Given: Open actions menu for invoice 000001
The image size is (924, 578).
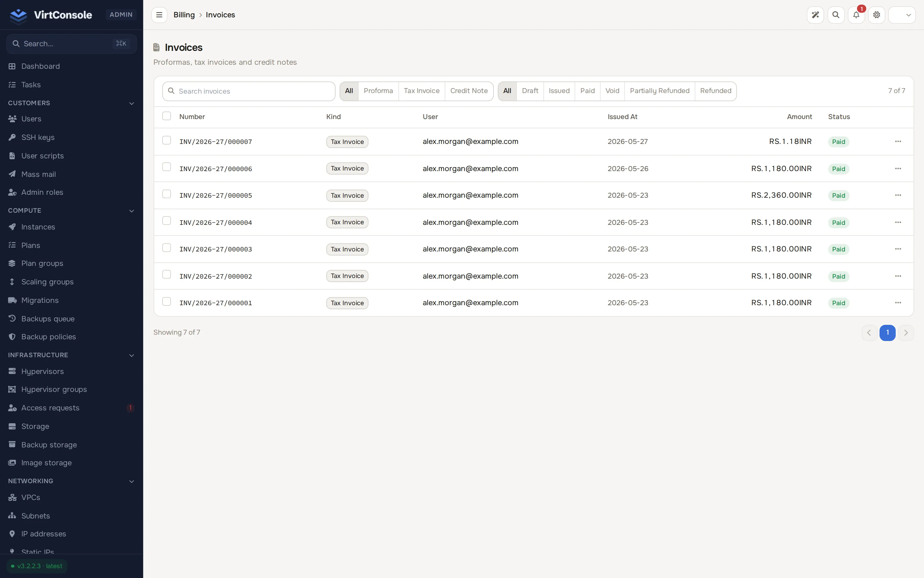Looking at the screenshot, I should coord(898,303).
